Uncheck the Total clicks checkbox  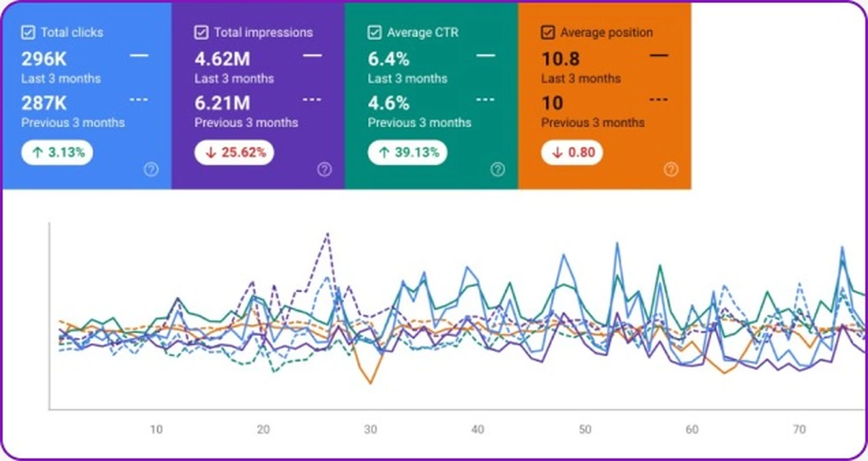point(28,32)
